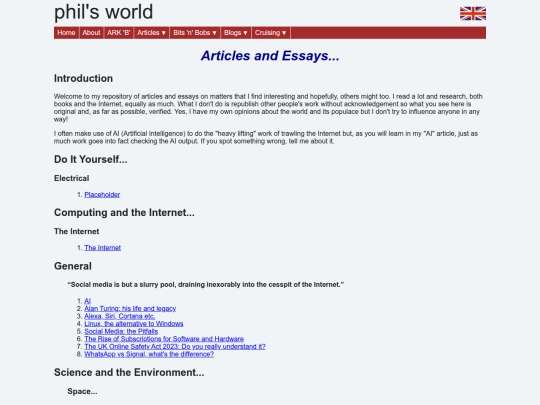Open WhatsApp vs Signal article link
The width and height of the screenshot is (540, 405).
coord(149,354)
